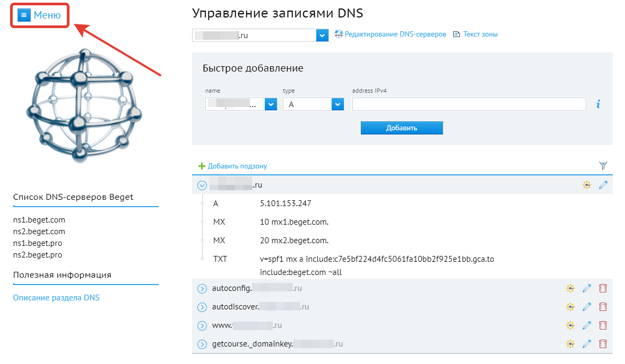Click the MX record 10 mx1.beget.com.
Screen dimensions: 625x364
click(294, 222)
